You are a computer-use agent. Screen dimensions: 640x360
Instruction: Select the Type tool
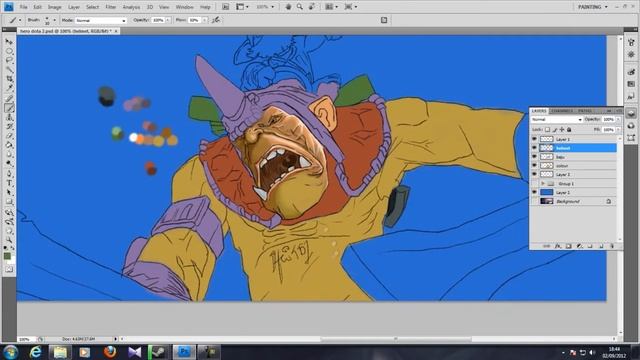click(x=9, y=183)
